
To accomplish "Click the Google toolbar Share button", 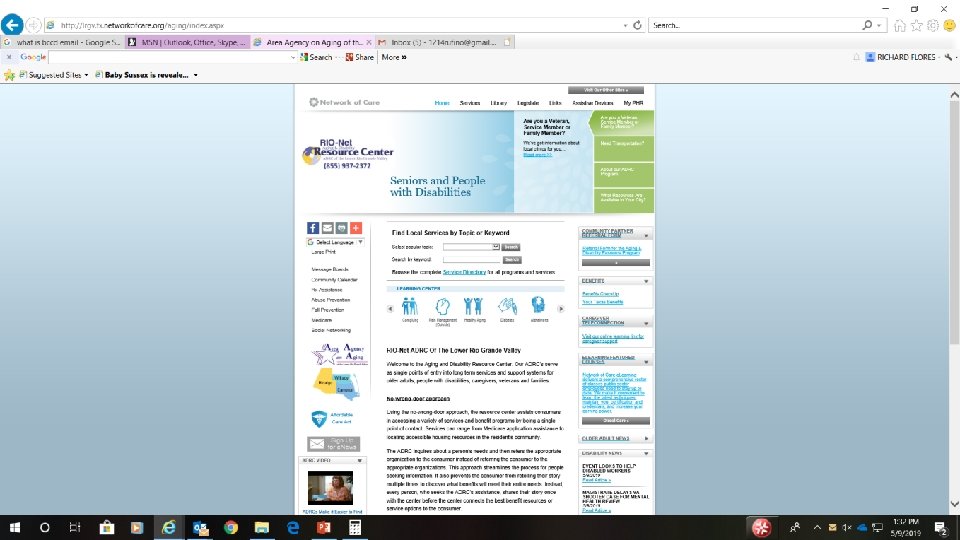I will 360,57.
